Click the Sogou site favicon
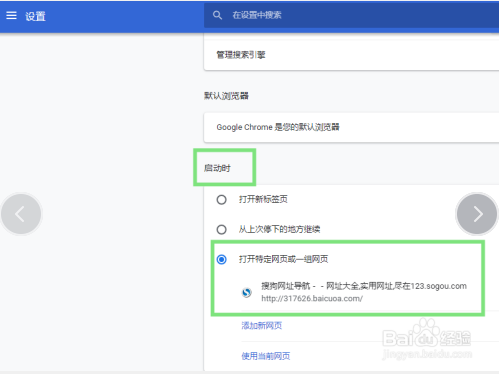 [247, 292]
